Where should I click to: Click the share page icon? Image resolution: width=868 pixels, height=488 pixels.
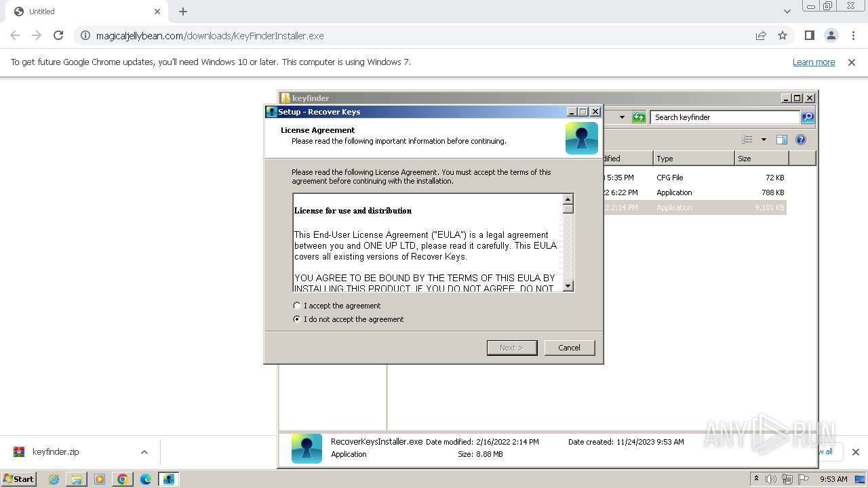tap(761, 35)
